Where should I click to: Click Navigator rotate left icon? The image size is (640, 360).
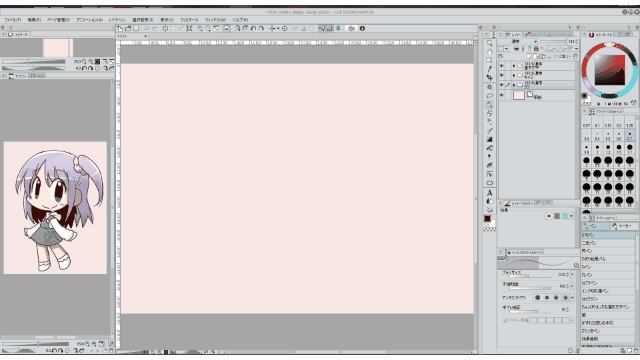84,69
